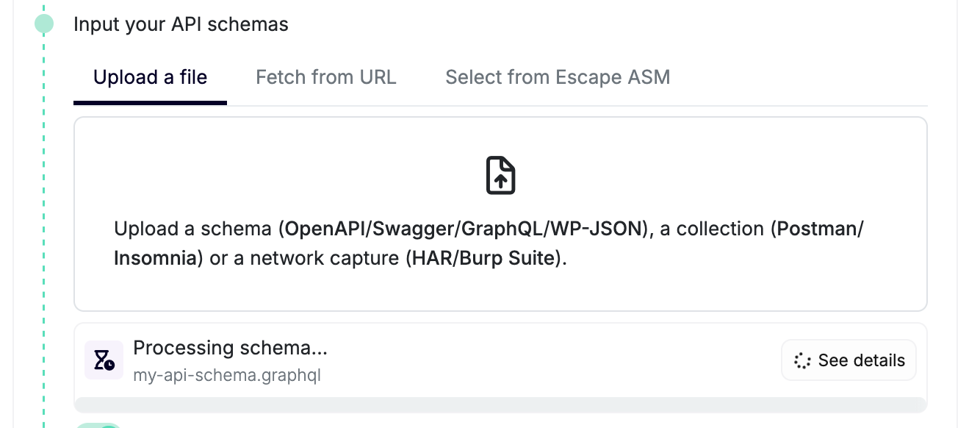980x428 pixels.
Task: Switch to the Upload a file tab
Action: (x=150, y=77)
